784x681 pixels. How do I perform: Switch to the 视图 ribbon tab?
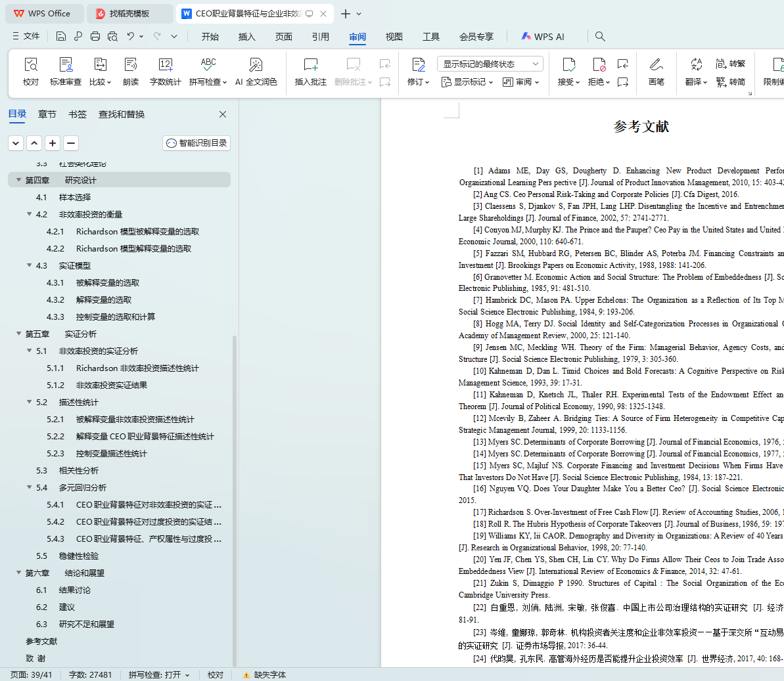(x=394, y=37)
